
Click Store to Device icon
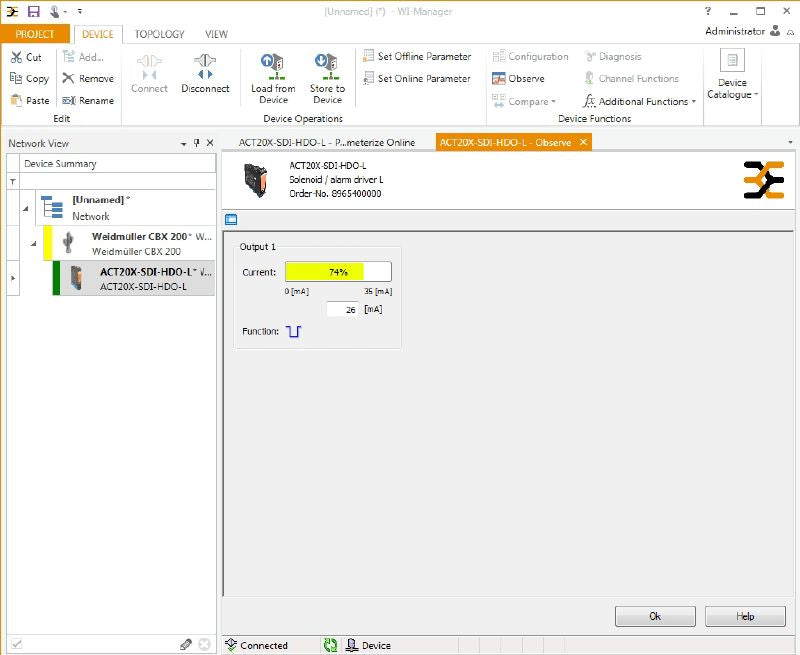pos(327,68)
